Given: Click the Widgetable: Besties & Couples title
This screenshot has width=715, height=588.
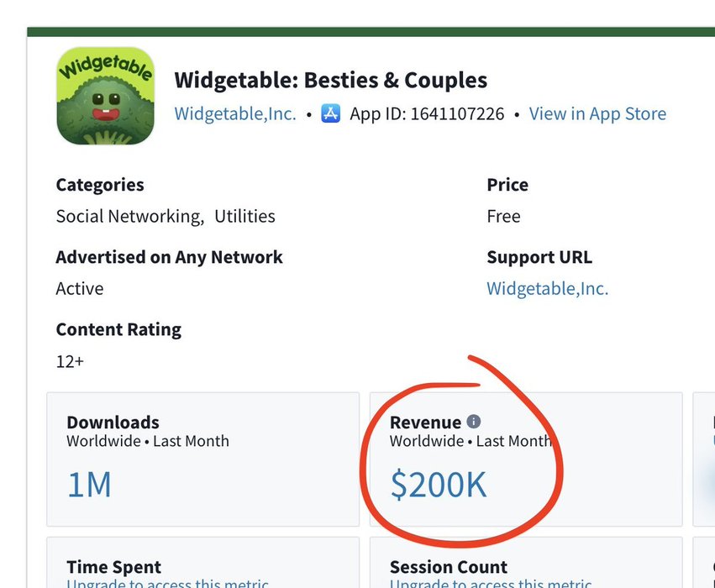Looking at the screenshot, I should 330,81.
